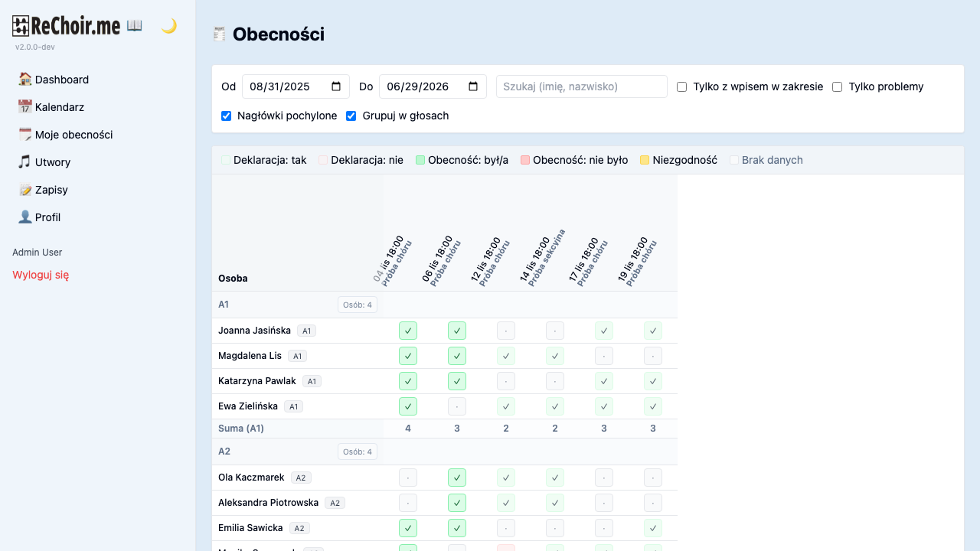Click Joanna Jasińska's 04 lis attendance cell
This screenshot has width=980, height=551.
pos(408,331)
